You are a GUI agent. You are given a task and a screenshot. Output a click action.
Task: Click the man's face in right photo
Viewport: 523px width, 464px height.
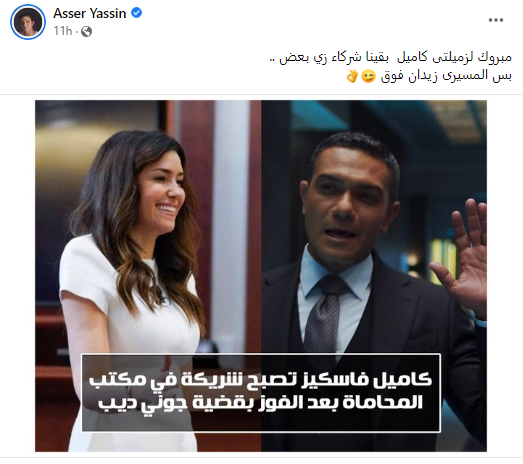click(x=350, y=207)
